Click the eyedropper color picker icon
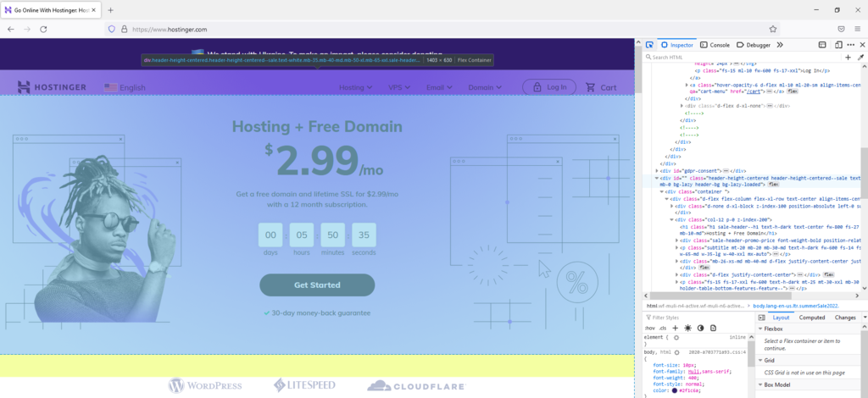 pos(860,58)
